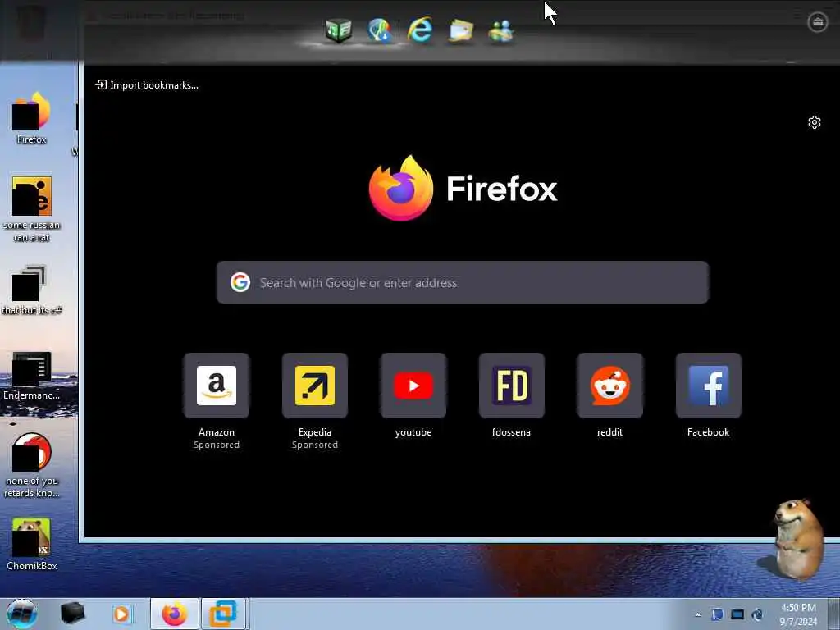Click the Messenger people icon in the top dock
The width and height of the screenshot is (840, 630).
pos(501,31)
